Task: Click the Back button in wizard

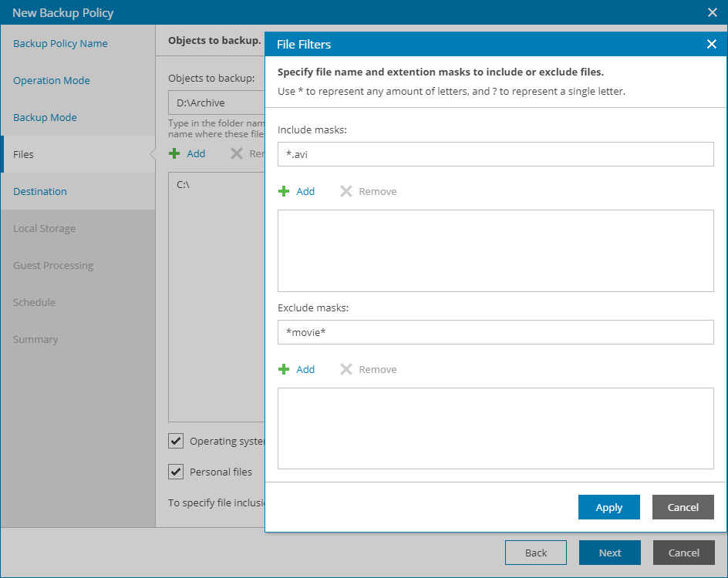Action: pos(535,553)
